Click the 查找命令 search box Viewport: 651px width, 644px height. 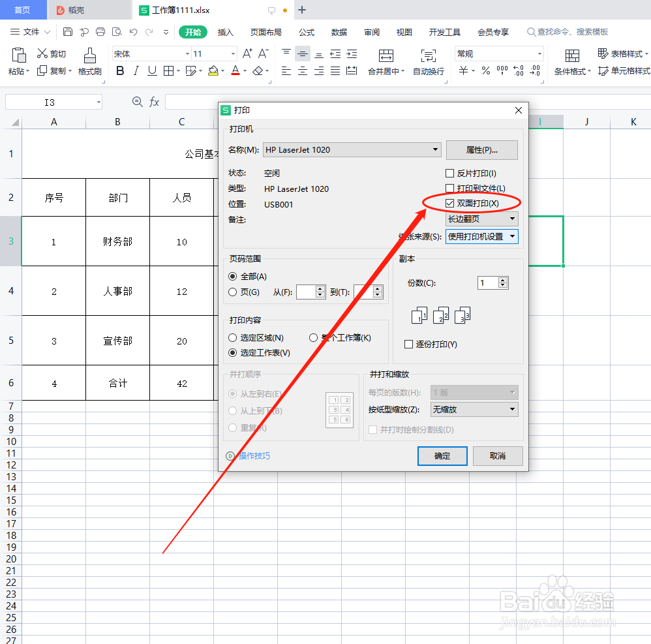567,31
